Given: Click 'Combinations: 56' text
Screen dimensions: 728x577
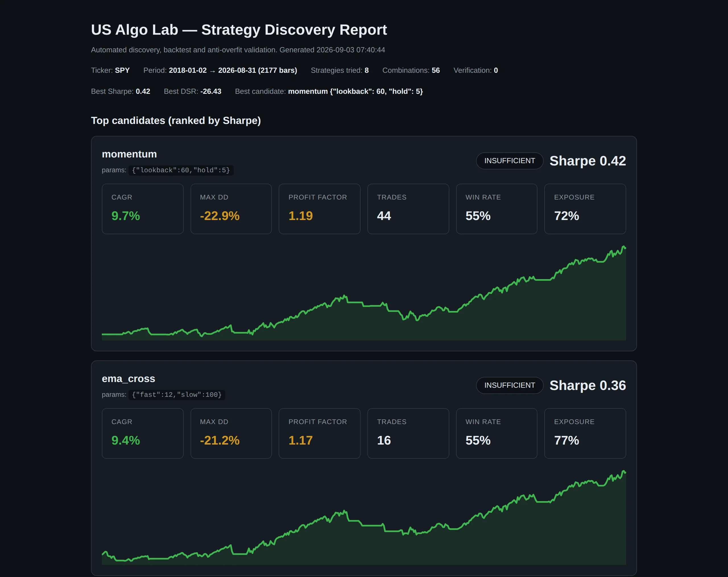Looking at the screenshot, I should point(411,70).
